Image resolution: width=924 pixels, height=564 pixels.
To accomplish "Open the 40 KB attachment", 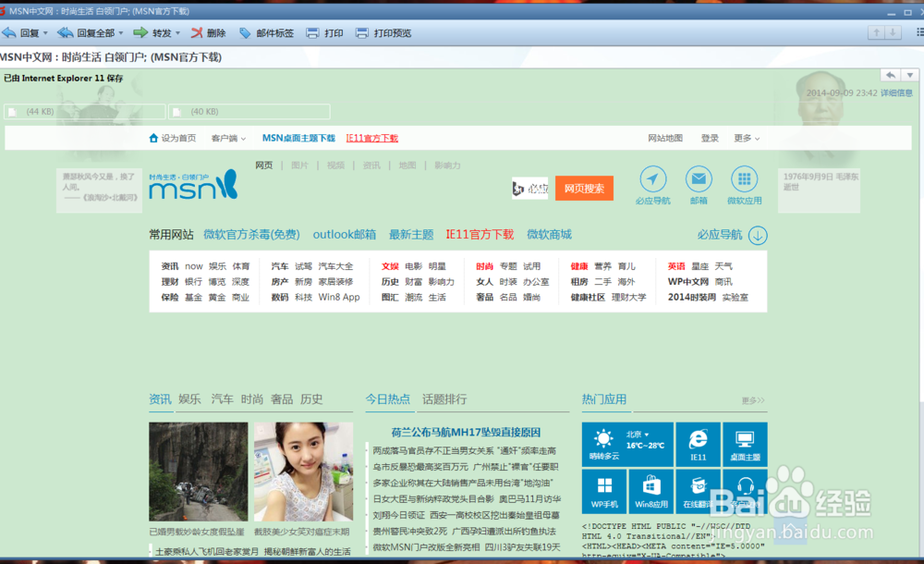I will coord(249,112).
